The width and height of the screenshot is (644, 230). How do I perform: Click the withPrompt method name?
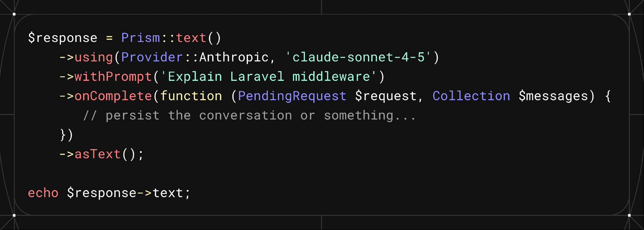(x=113, y=77)
